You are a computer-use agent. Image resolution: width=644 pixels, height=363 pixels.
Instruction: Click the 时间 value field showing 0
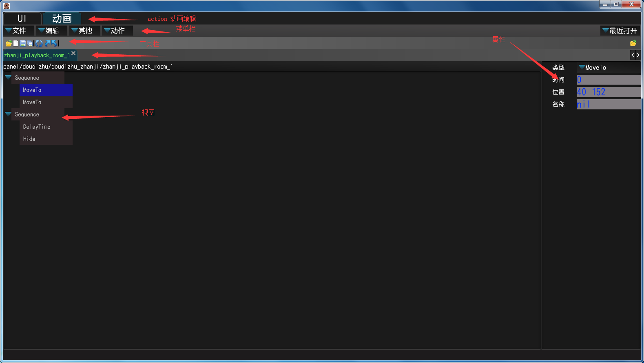[x=609, y=80]
